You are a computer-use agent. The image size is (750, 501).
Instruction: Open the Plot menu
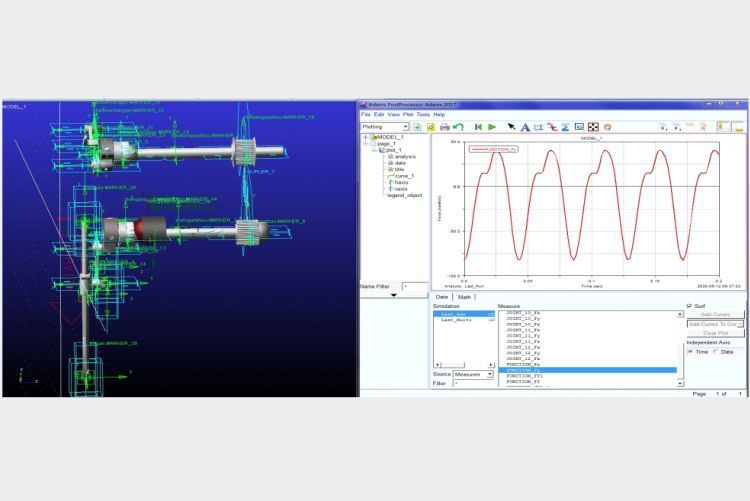(x=408, y=115)
